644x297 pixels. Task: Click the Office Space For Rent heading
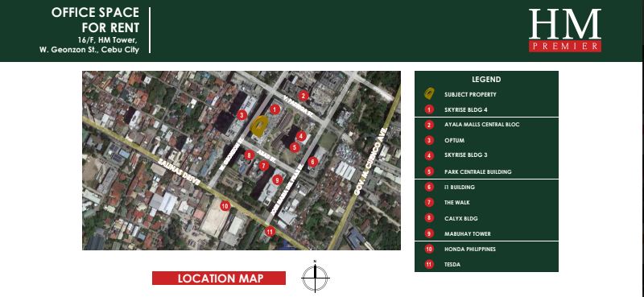[x=95, y=20]
